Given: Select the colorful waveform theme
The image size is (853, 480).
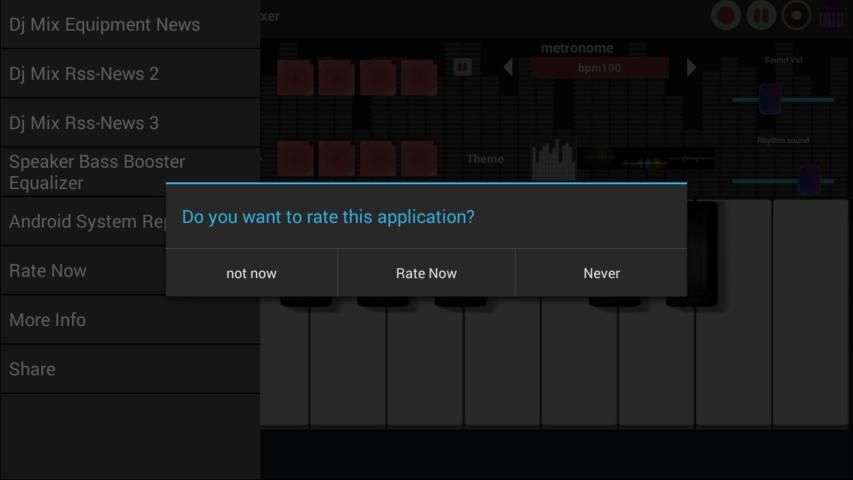Looking at the screenshot, I should (x=647, y=159).
